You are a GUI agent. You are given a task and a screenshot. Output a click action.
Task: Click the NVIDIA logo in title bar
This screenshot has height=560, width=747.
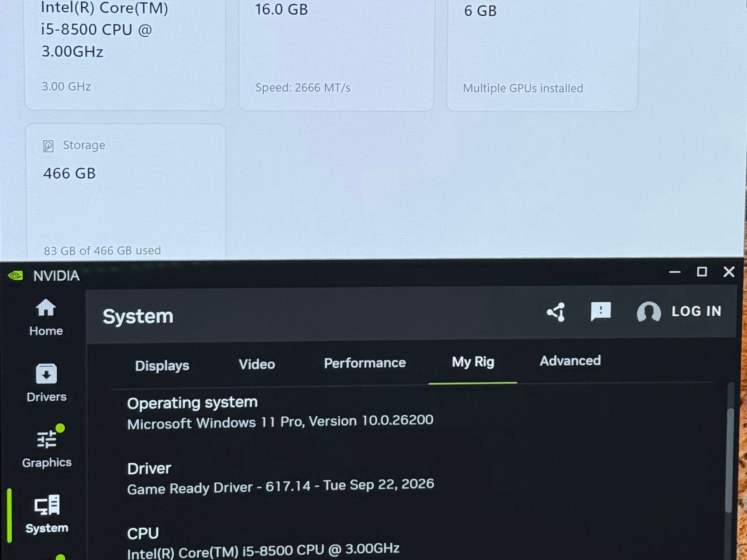(16, 275)
